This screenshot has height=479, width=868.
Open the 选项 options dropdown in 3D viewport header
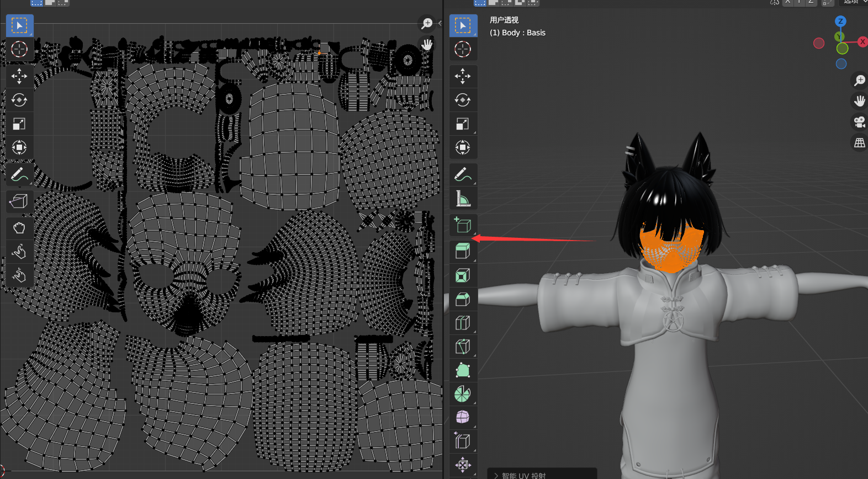click(854, 2)
